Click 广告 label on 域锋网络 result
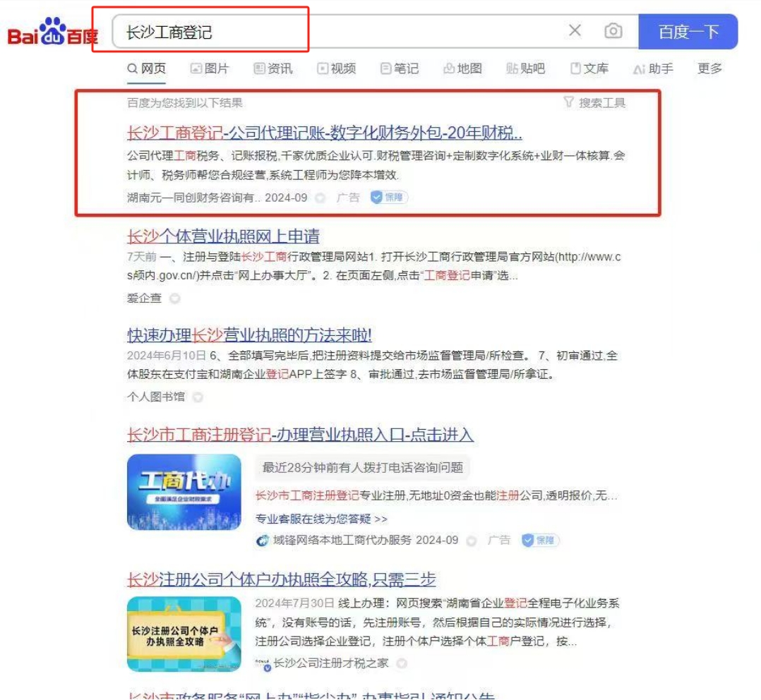The width and height of the screenshot is (761, 700). pos(499,540)
